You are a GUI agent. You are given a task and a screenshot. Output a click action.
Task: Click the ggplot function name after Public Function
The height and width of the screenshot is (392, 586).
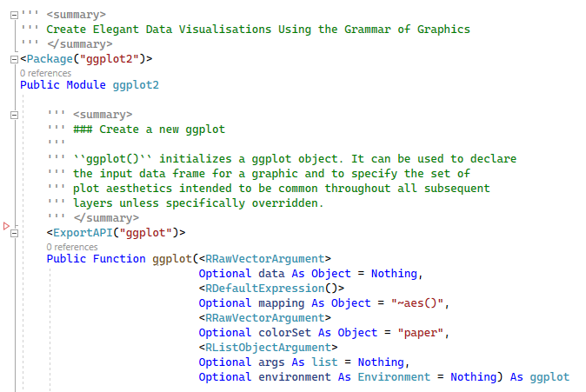tap(171, 259)
